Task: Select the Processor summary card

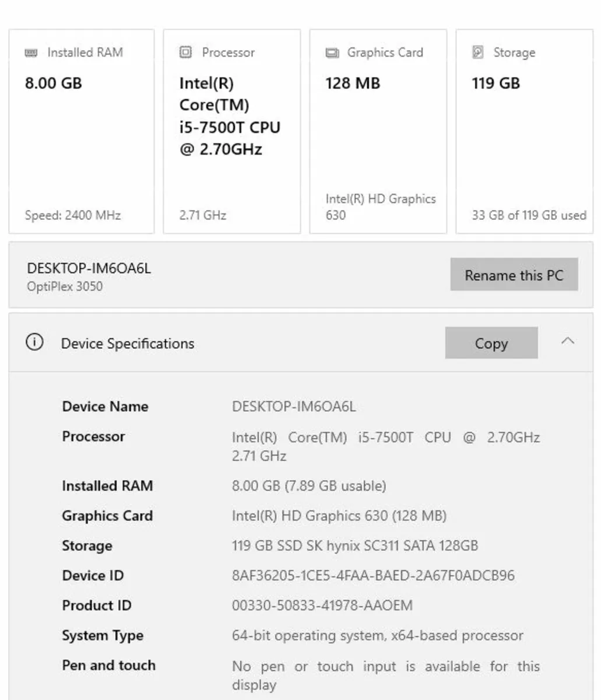Action: [x=231, y=129]
